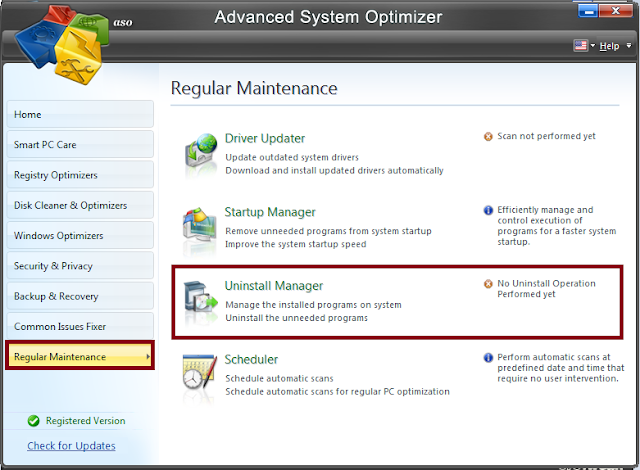Close the Advanced System Optimizer window
This screenshot has height=470, width=640.
coord(616,11)
